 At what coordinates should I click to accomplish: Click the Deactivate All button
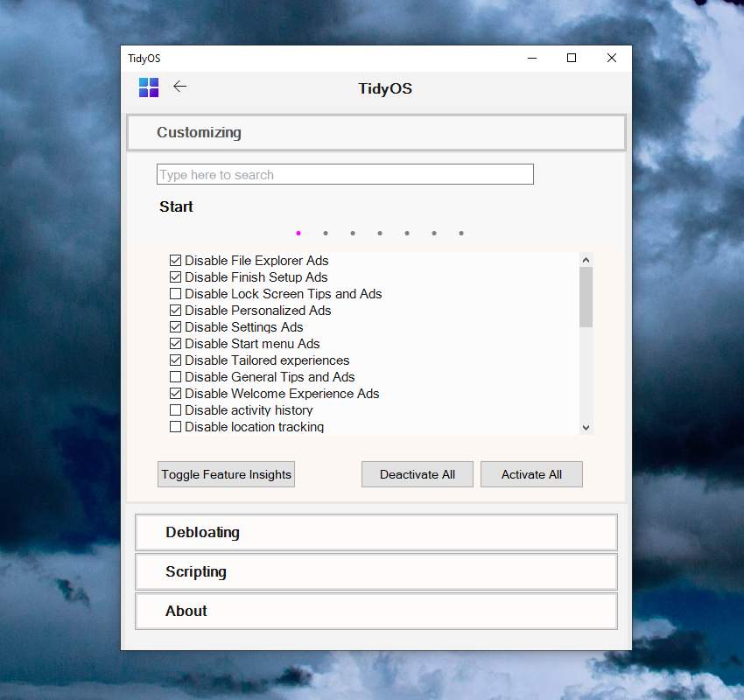click(417, 474)
